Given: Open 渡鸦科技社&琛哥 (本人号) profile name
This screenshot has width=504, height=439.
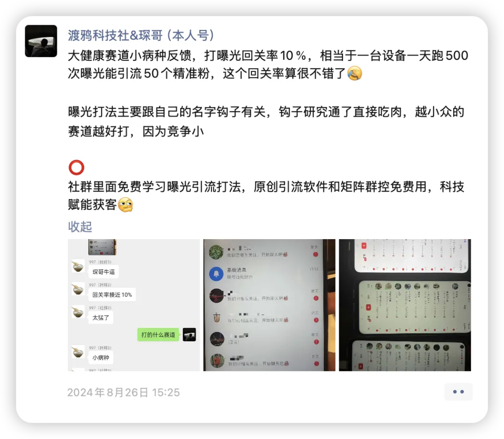Looking at the screenshot, I should coord(141,35).
